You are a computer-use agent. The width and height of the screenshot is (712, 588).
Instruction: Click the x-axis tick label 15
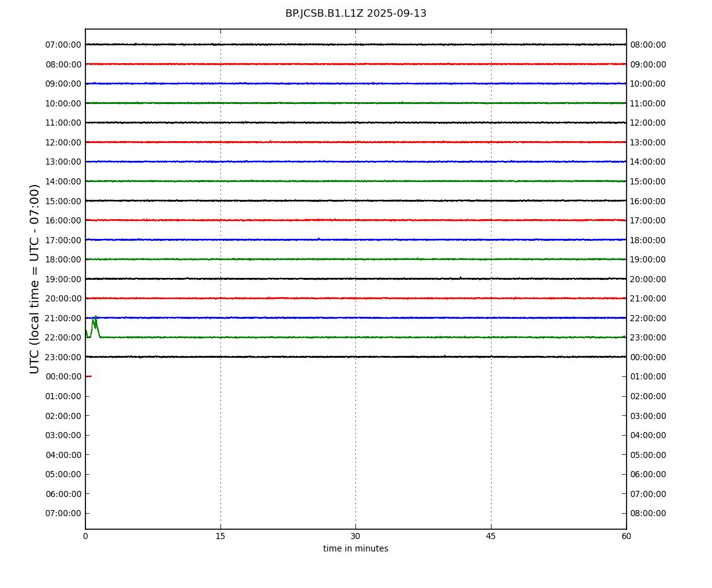pyautogui.click(x=220, y=536)
